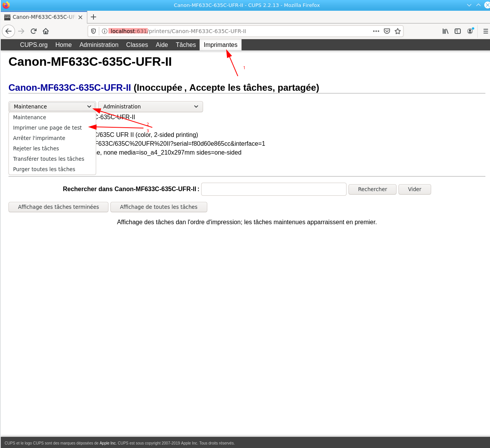490x448 pixels.
Task: Click 'Affichage de toutes les tâches' button
Action: [x=159, y=207]
